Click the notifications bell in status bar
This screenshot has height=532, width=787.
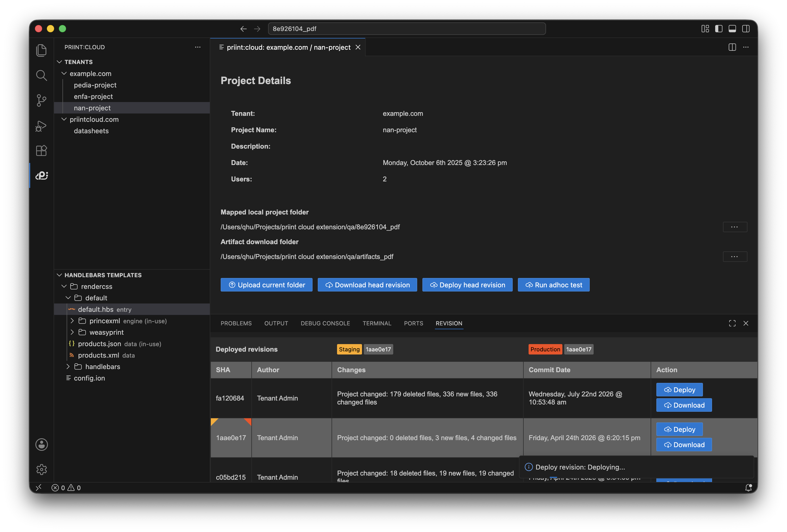(x=748, y=488)
